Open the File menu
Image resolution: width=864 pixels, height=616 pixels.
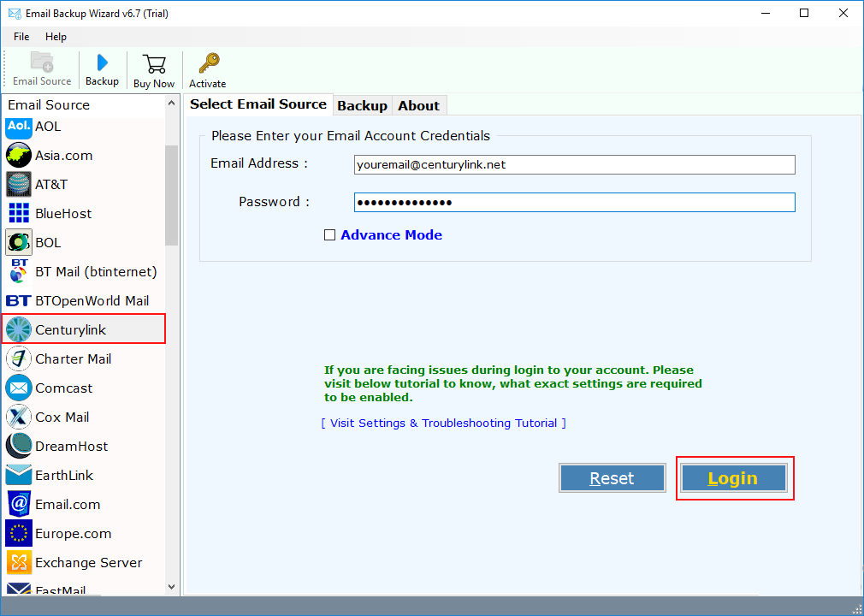[x=21, y=37]
